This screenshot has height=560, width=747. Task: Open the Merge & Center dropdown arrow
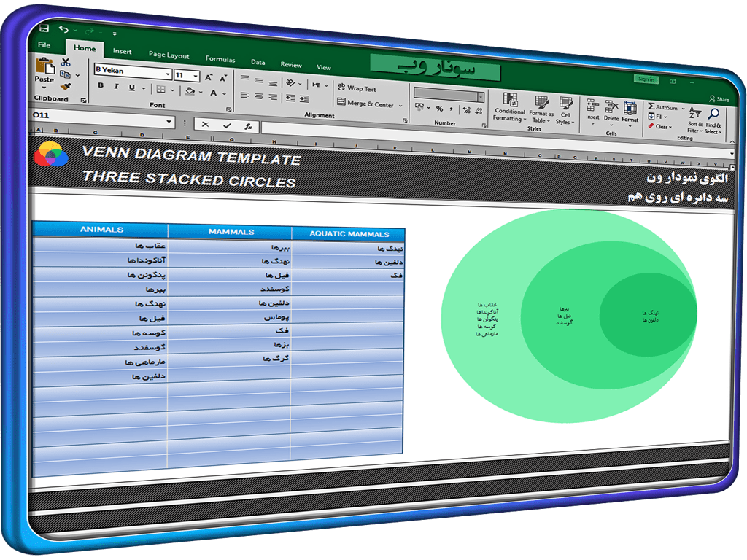[x=400, y=105]
